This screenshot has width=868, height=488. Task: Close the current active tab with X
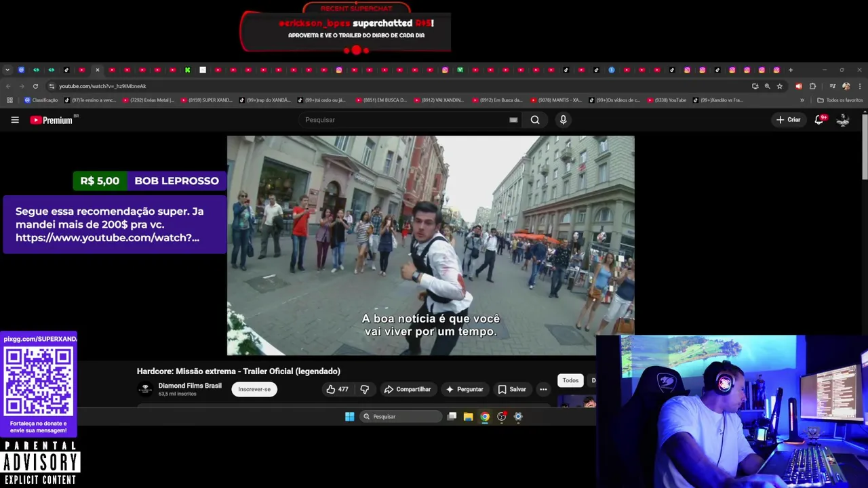click(x=97, y=70)
